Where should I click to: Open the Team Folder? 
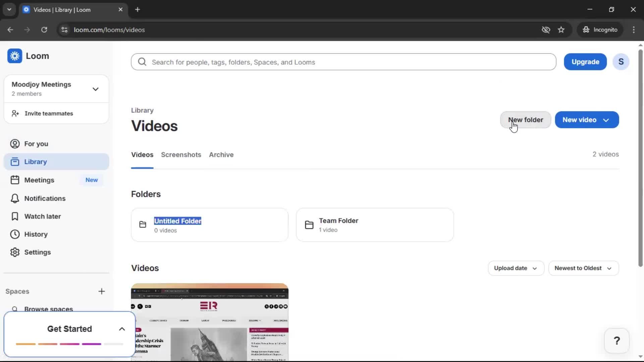[374, 225]
